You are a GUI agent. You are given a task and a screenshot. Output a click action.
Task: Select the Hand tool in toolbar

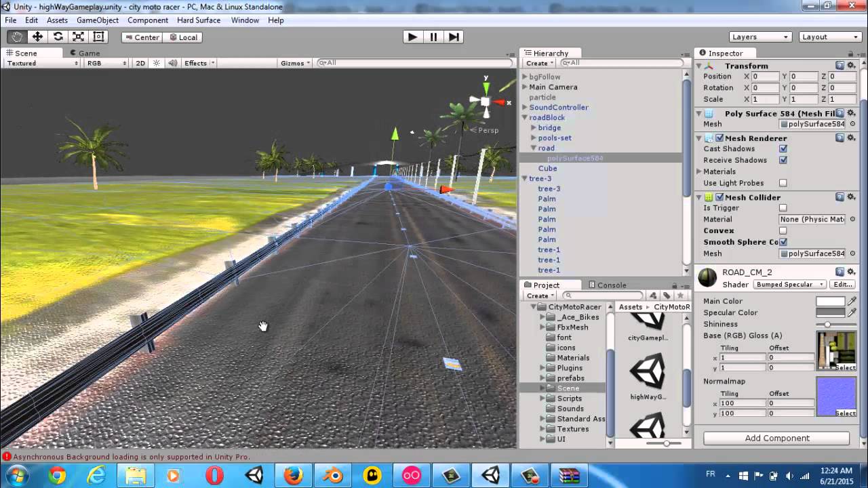tap(17, 37)
